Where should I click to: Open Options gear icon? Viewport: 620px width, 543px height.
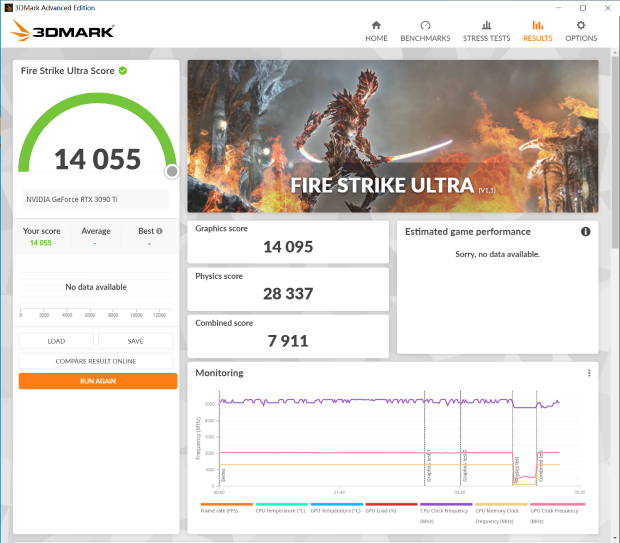[x=580, y=25]
